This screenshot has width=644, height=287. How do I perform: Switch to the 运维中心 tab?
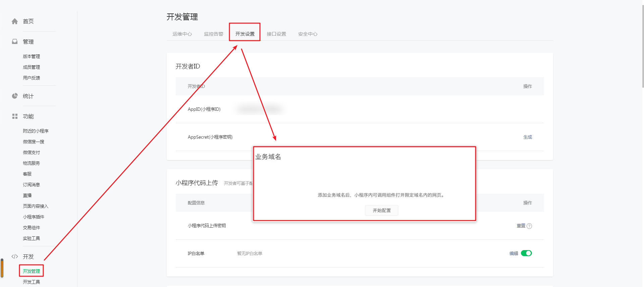182,34
